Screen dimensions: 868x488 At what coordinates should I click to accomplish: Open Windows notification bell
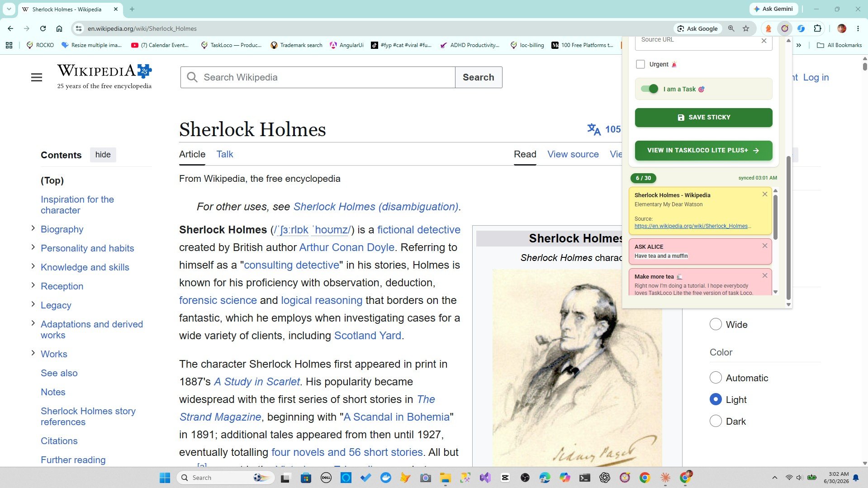point(856,478)
